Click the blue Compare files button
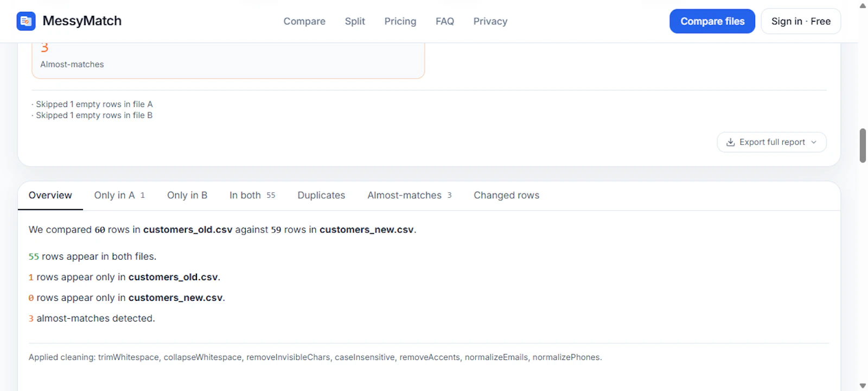 click(x=712, y=21)
